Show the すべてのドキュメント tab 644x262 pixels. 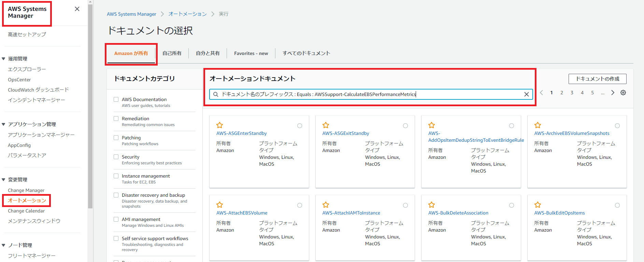point(306,53)
